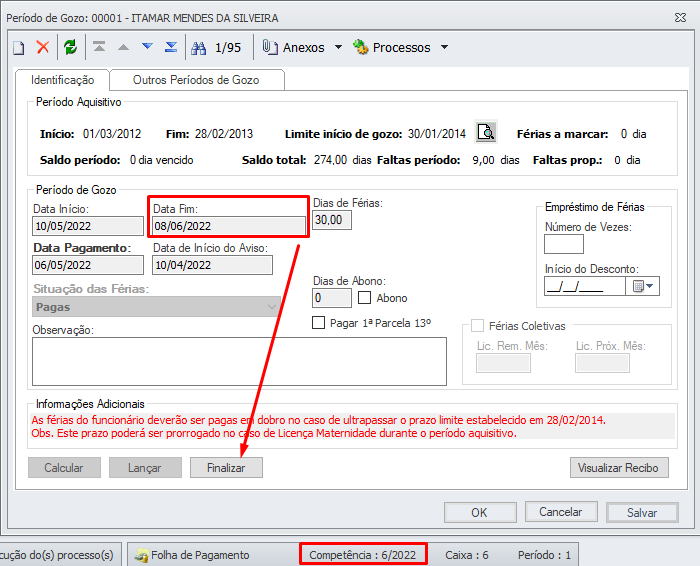The width and height of the screenshot is (700, 566).
Task: Click the Anexos paperclip icon
Action: pyautogui.click(x=270, y=47)
